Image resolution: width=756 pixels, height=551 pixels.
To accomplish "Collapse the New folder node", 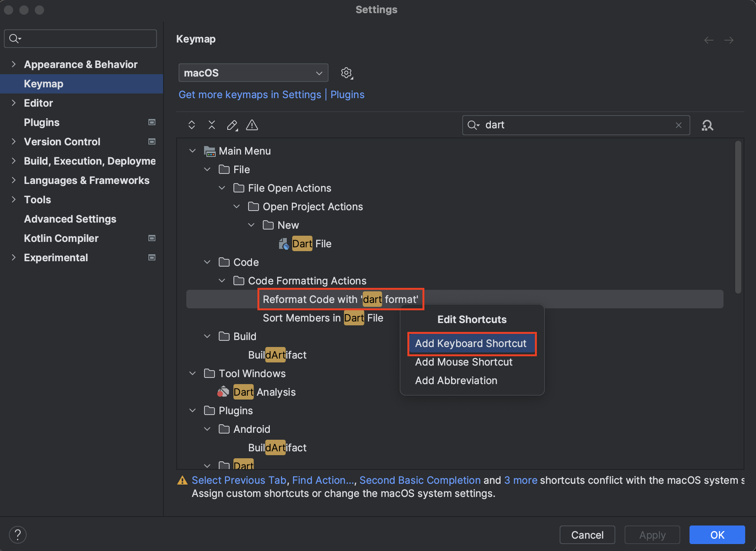I will pyautogui.click(x=251, y=225).
